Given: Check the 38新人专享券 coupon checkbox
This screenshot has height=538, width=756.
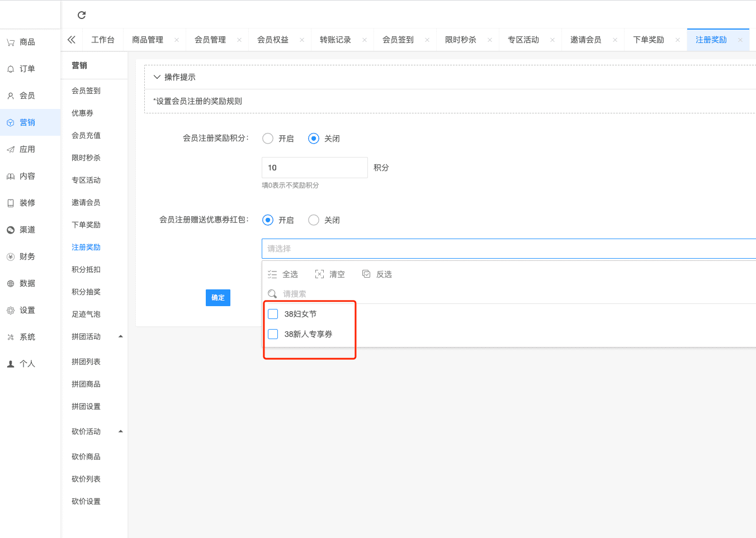Looking at the screenshot, I should (273, 334).
